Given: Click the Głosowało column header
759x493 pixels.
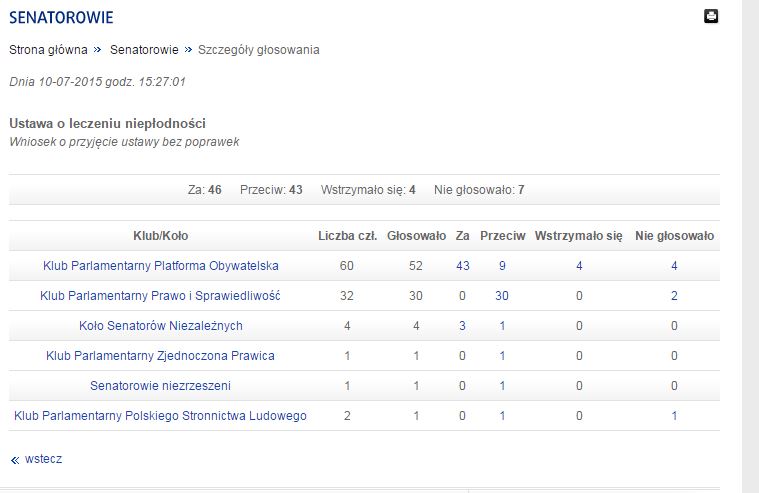Looking at the screenshot, I should 416,236.
